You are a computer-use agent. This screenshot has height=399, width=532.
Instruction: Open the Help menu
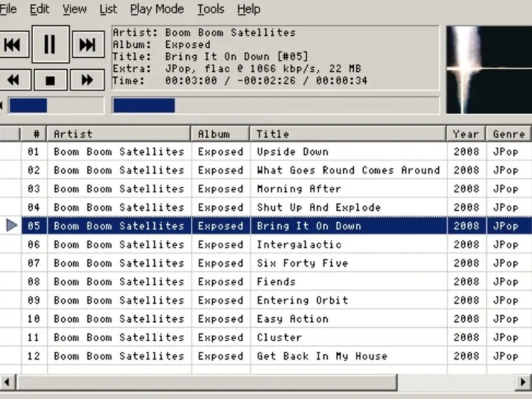(249, 9)
